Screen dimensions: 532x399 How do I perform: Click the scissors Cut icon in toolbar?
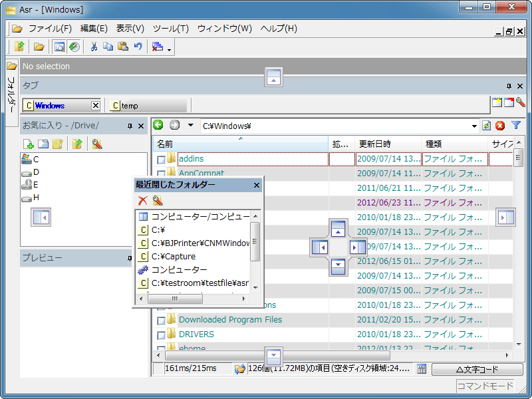pos(94,47)
